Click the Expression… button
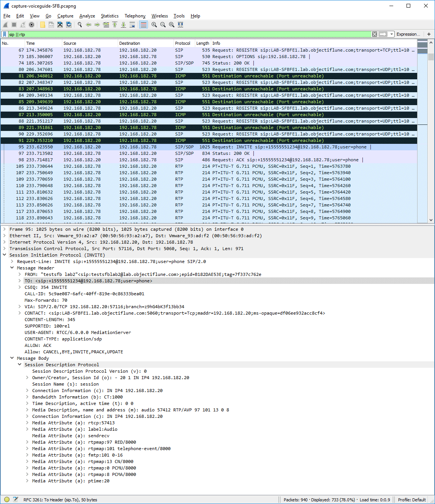The height and width of the screenshot is (504, 435). [408, 34]
